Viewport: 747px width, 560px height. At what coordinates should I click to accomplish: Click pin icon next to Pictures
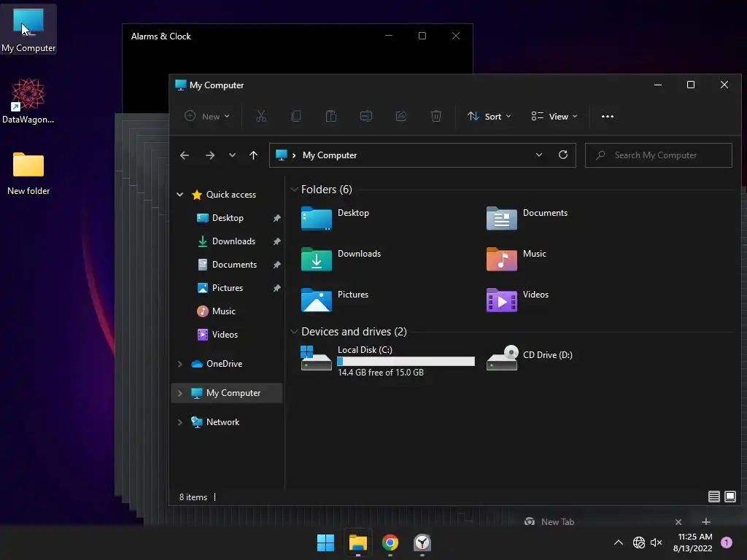pyautogui.click(x=276, y=288)
